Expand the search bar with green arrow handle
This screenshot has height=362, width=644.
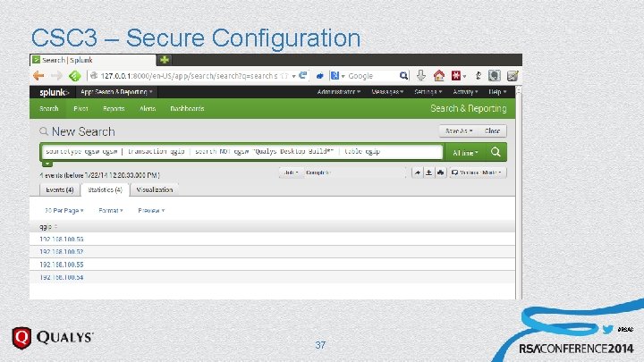click(x=47, y=164)
